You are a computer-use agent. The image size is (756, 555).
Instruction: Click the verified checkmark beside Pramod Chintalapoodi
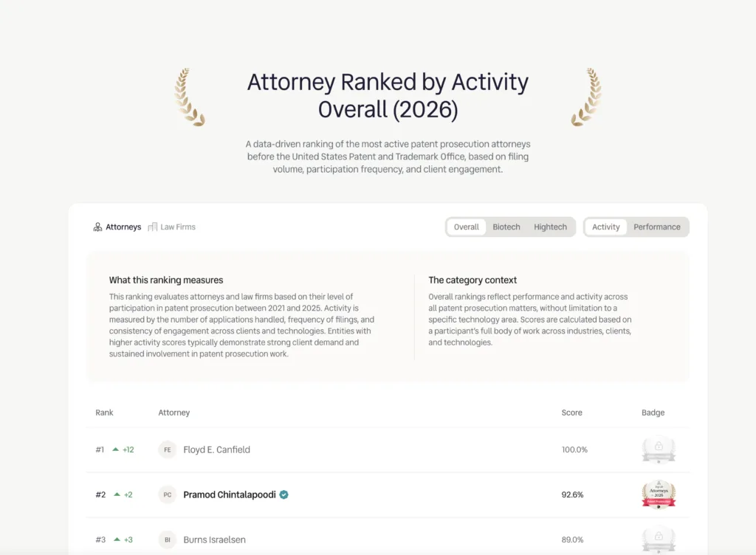(x=284, y=494)
